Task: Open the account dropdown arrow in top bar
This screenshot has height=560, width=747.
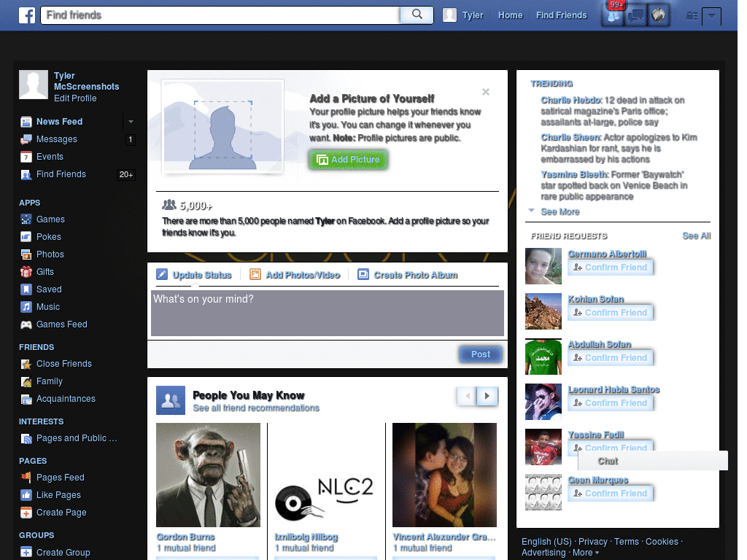Action: pyautogui.click(x=711, y=16)
